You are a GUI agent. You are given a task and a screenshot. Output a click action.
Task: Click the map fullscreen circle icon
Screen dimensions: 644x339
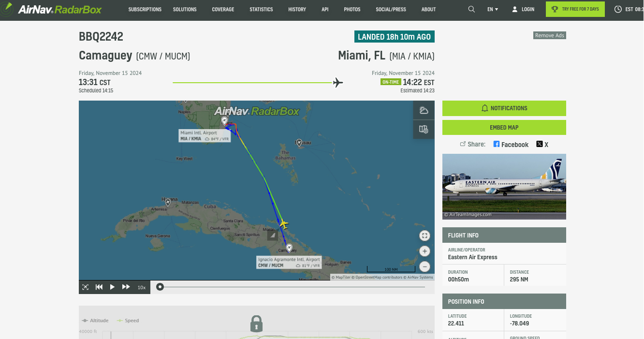coord(424,236)
